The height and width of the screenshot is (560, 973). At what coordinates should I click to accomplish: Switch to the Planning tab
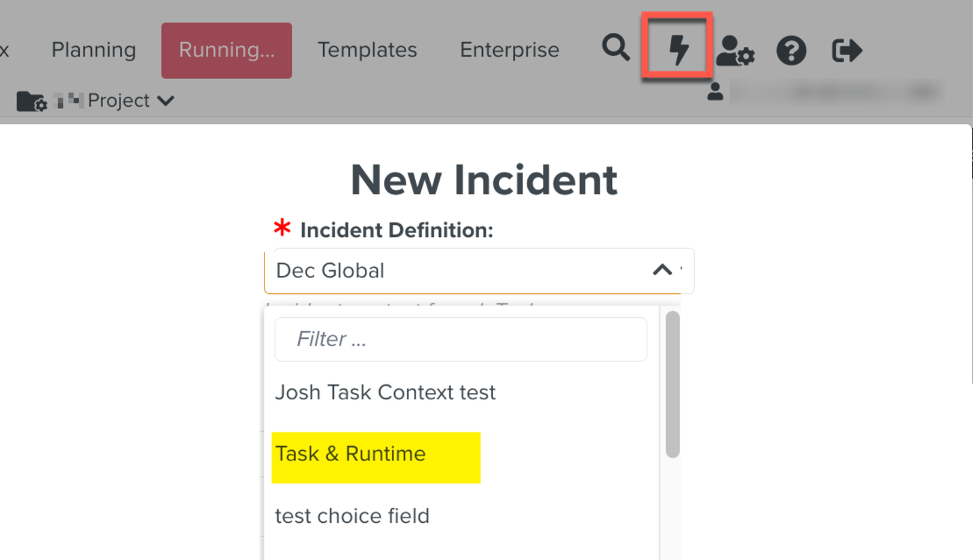94,50
